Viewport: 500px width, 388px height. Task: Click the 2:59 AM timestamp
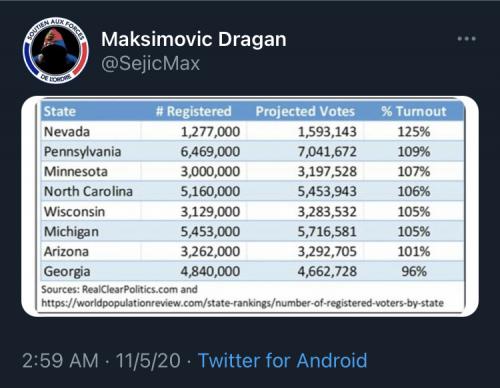click(60, 360)
